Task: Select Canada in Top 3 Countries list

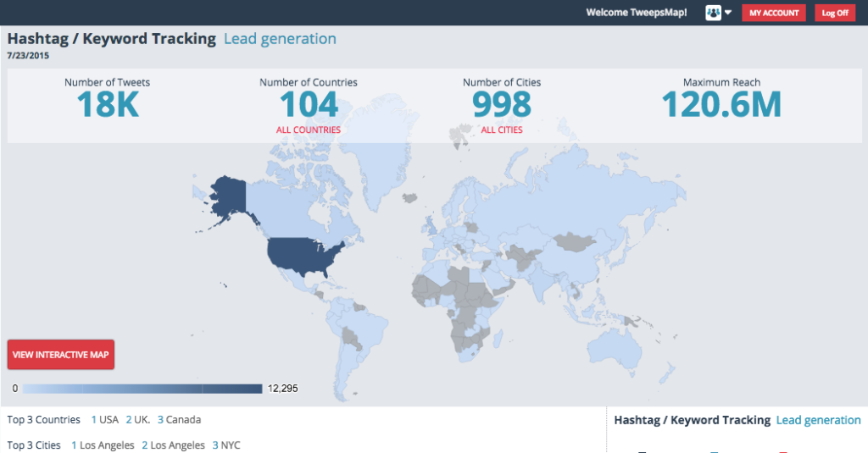Action: (x=181, y=420)
